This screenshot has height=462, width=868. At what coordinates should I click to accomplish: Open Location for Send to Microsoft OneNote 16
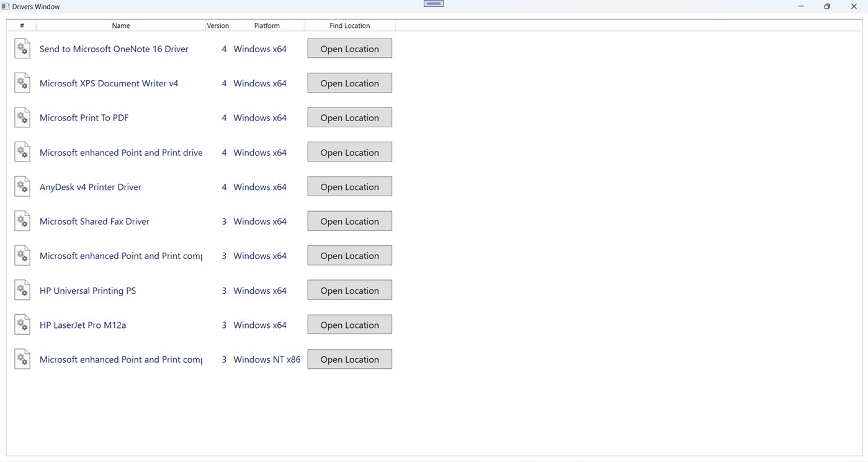(x=349, y=48)
